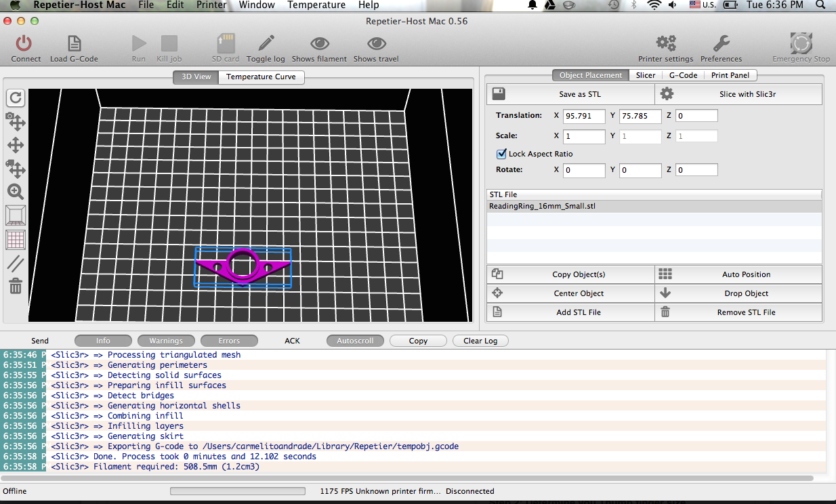Select the rotate camera view tool
836x504 pixels.
(x=16, y=122)
